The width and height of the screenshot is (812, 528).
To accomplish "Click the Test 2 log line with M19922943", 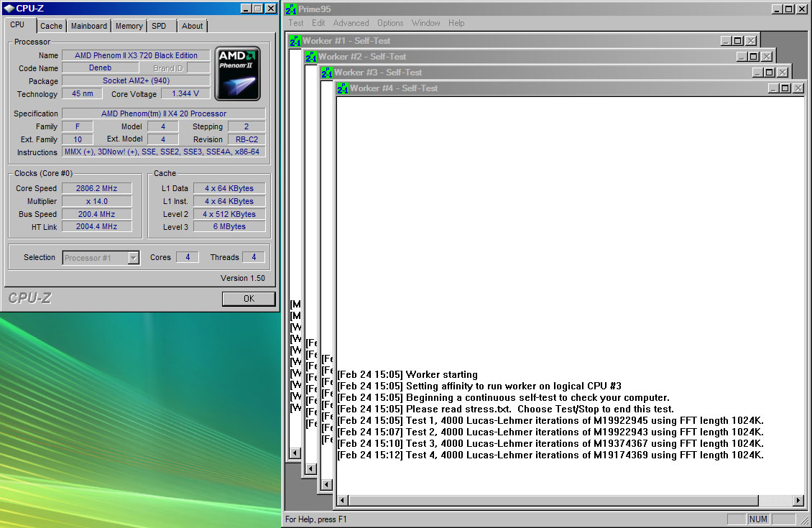I will tap(550, 432).
